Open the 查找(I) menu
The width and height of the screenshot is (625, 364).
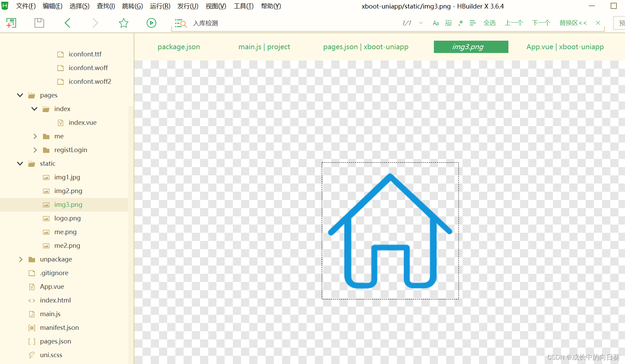(106, 6)
